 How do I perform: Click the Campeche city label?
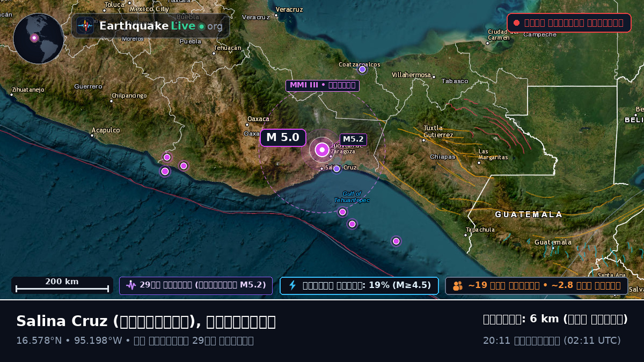(x=540, y=34)
